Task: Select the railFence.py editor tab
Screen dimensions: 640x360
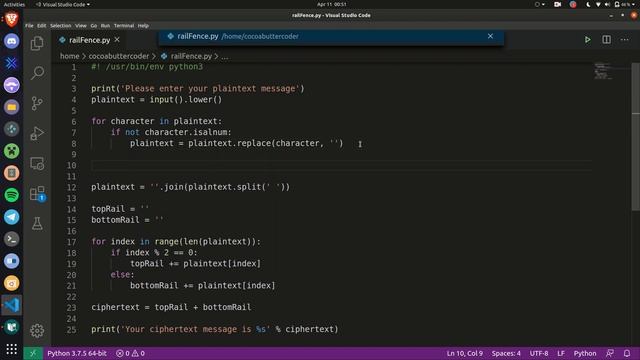Action: (x=89, y=40)
